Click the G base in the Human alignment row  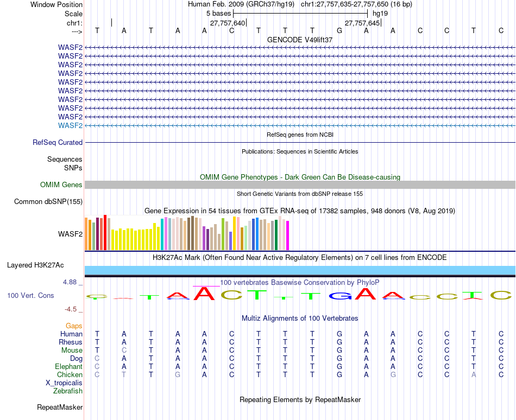[x=339, y=334]
